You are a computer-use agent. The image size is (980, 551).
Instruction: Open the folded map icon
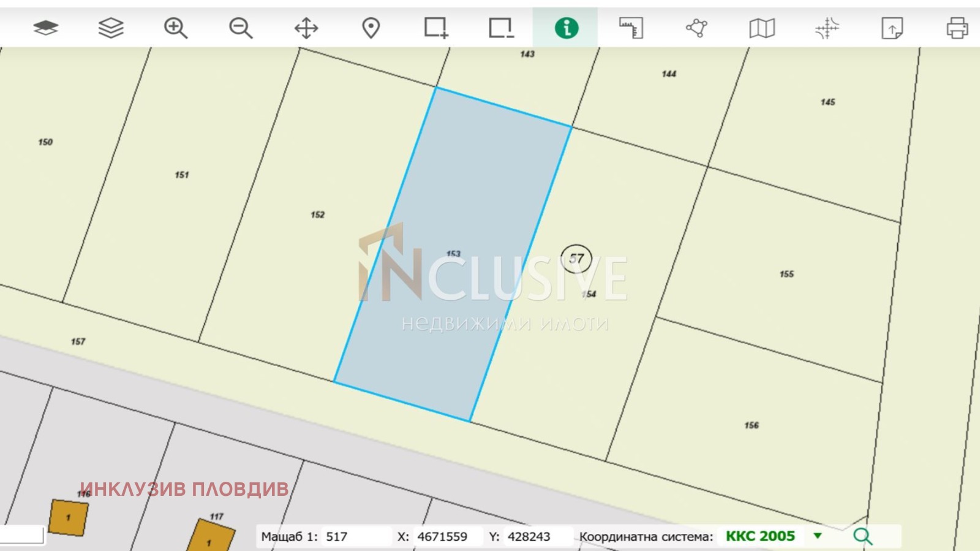point(762,28)
